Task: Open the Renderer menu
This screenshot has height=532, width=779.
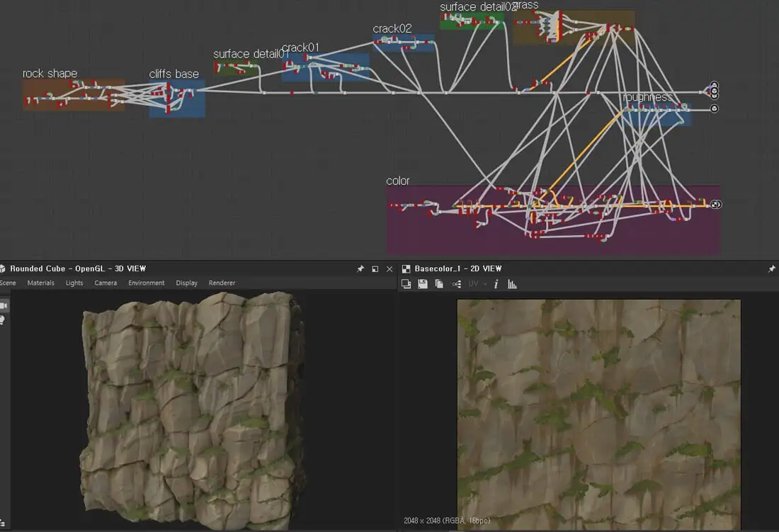Action: [x=222, y=283]
